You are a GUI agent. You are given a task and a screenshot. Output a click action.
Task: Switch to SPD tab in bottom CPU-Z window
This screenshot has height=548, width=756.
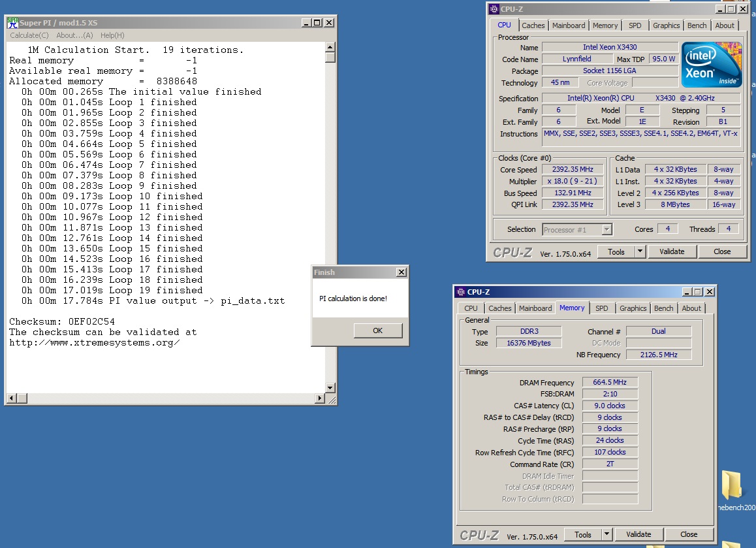coord(602,308)
